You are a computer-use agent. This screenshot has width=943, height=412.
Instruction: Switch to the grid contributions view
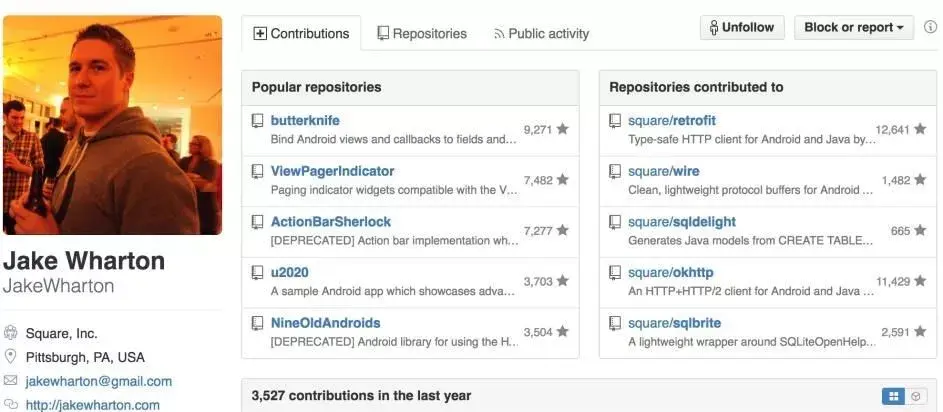pos(893,396)
